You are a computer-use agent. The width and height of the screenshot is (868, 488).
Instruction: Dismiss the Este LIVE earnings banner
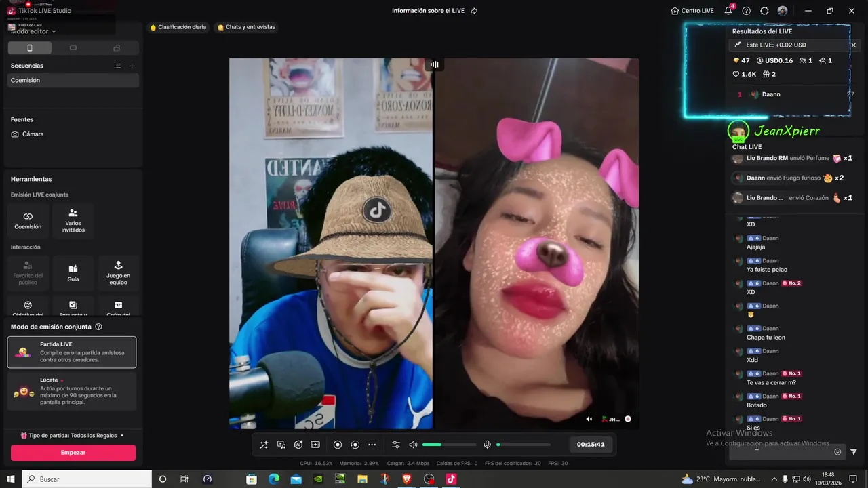(853, 45)
